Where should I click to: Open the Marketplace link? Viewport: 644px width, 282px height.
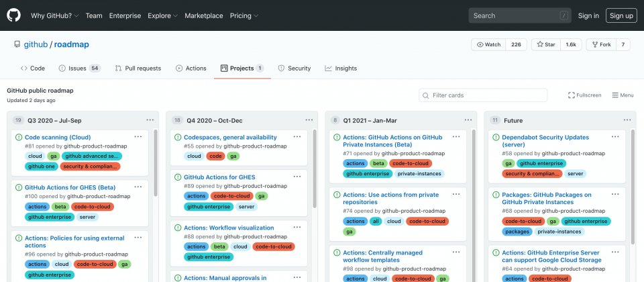point(204,15)
